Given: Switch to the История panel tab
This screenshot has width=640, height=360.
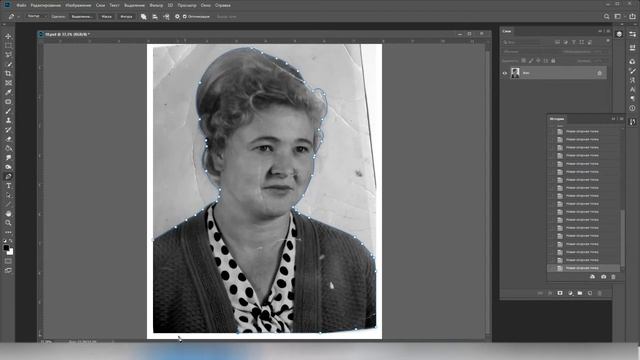Looking at the screenshot, I should 557,119.
